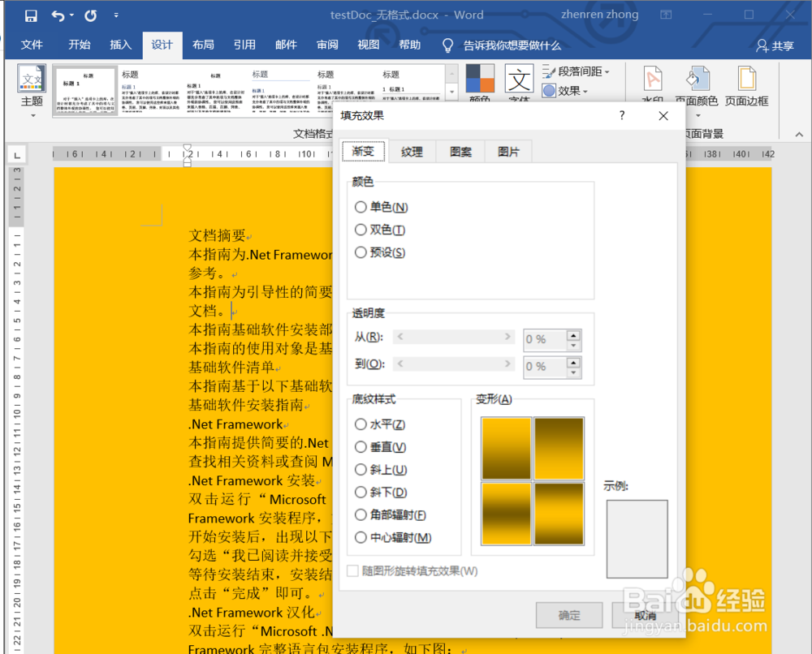The width and height of the screenshot is (812, 654).
Task: Select the first document style thumbnail
Action: coord(86,91)
